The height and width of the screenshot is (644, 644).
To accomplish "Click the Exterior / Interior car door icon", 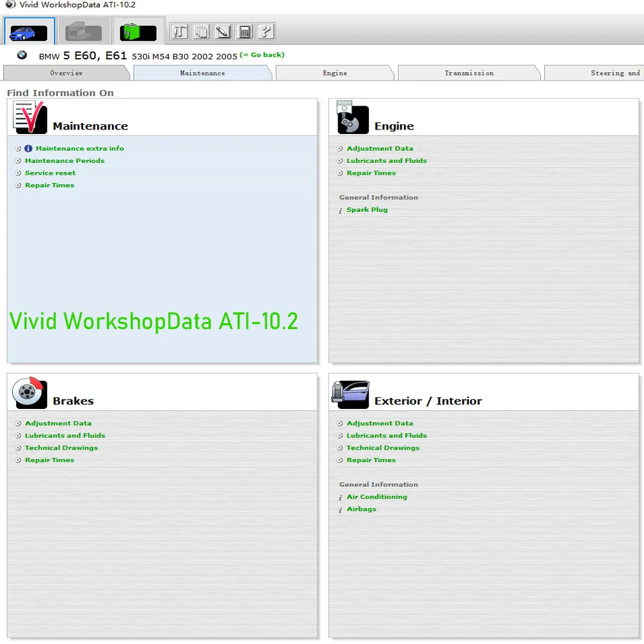I will point(350,394).
